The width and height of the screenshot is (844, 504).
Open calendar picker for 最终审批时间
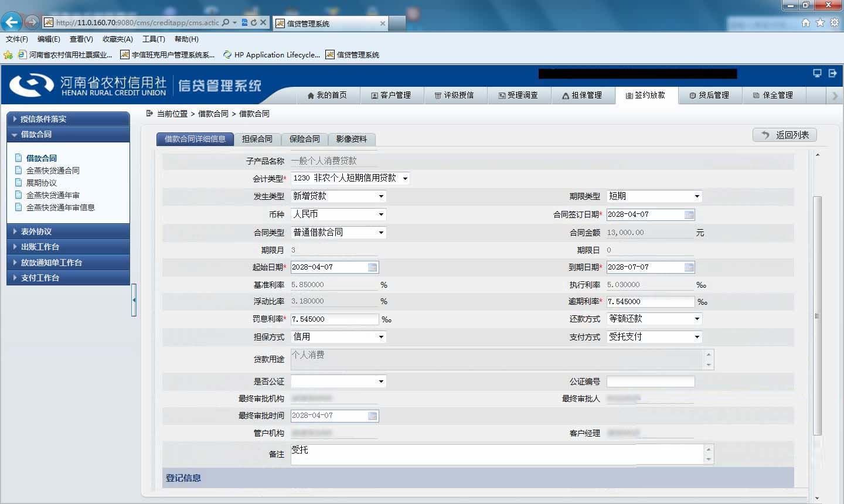click(373, 416)
